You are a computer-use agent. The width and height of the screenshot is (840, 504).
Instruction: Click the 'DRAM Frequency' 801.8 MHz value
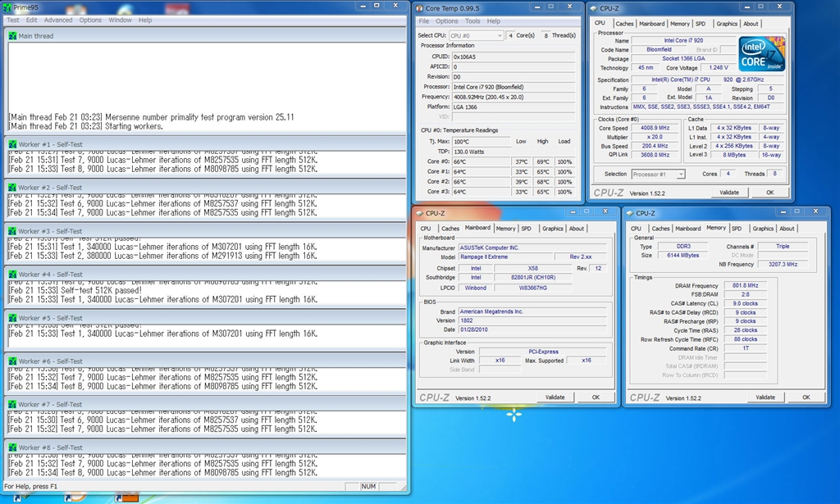[x=746, y=286]
